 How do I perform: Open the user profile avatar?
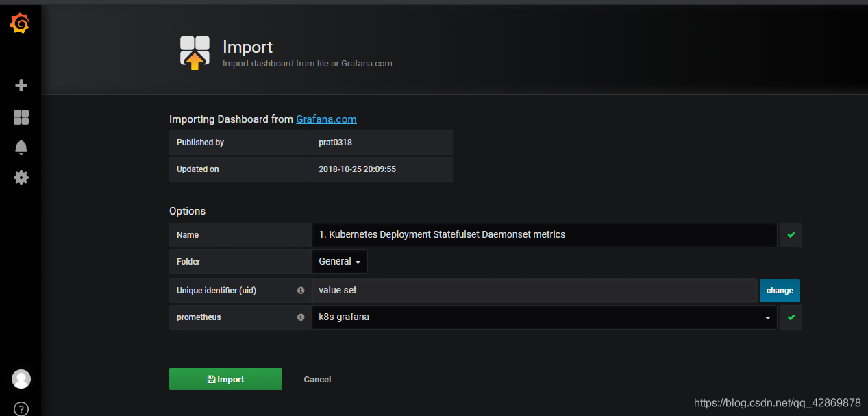point(21,379)
